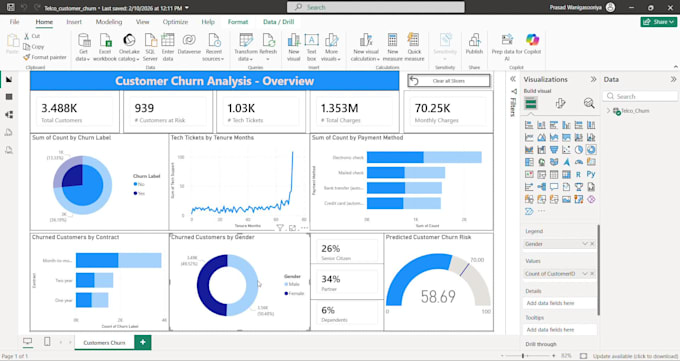Open the Enter data tool
This screenshot has height=361, width=680.
click(168, 47)
